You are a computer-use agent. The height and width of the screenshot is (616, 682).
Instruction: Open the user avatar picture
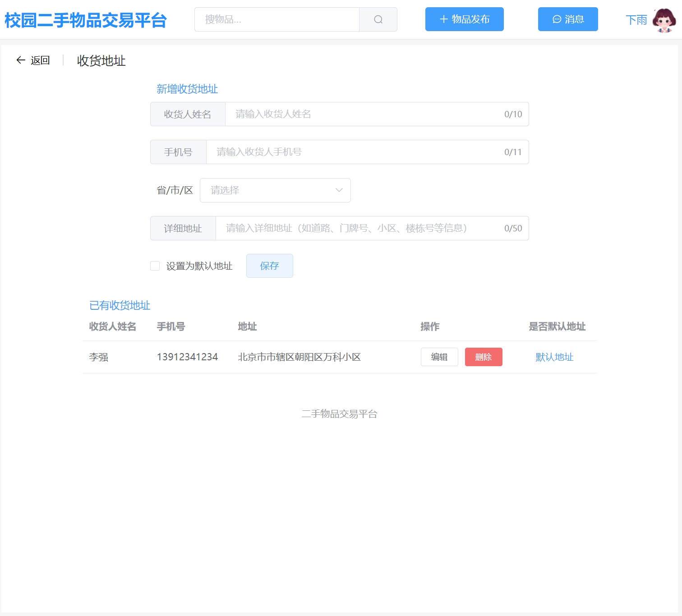pos(664,20)
